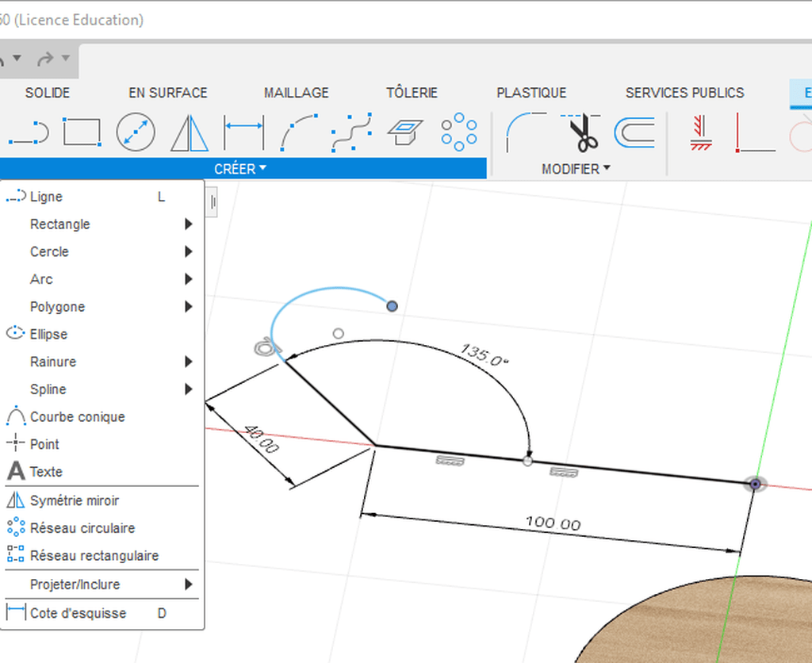812x663 pixels.
Task: Select the Line tool icon in the toolbar
Action: [29, 132]
